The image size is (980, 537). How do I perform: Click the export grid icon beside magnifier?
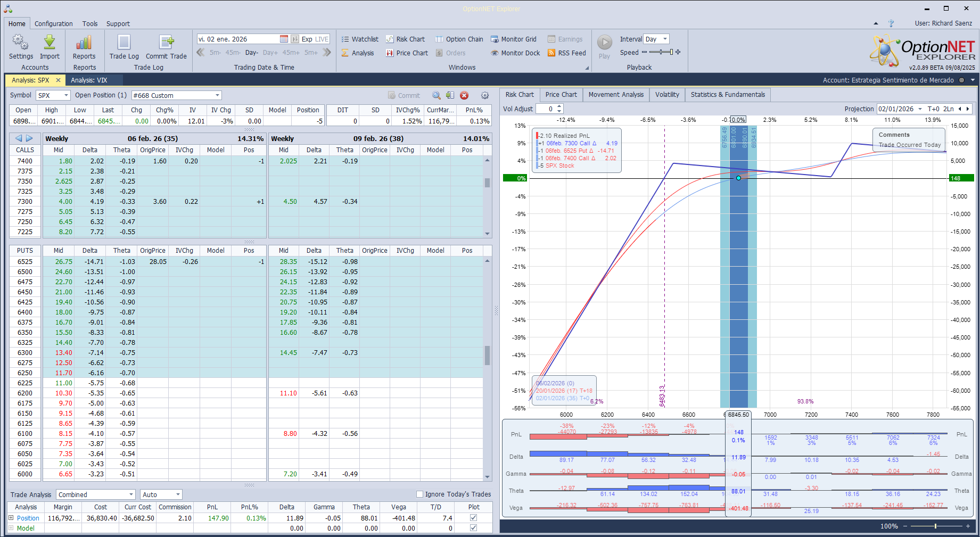pos(450,95)
